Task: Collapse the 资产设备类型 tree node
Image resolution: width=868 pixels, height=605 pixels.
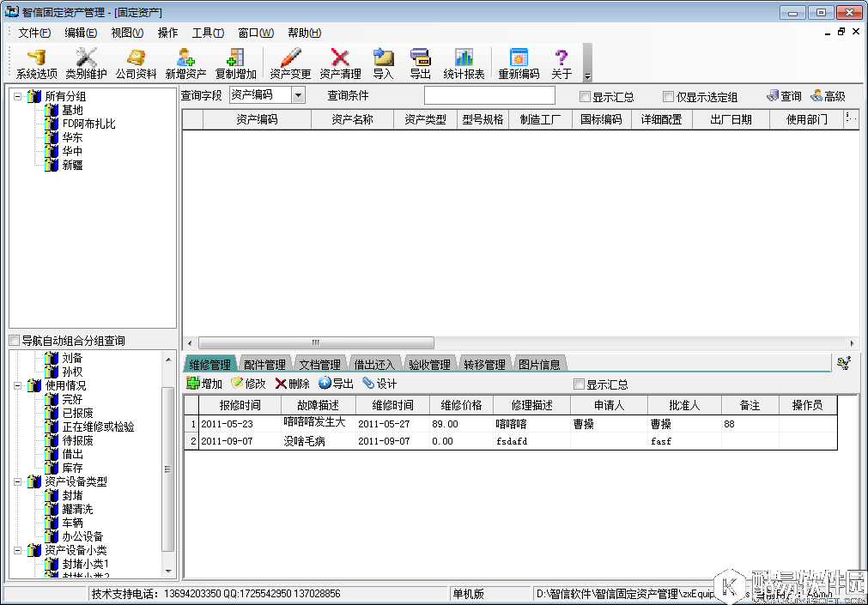Action: (17, 481)
